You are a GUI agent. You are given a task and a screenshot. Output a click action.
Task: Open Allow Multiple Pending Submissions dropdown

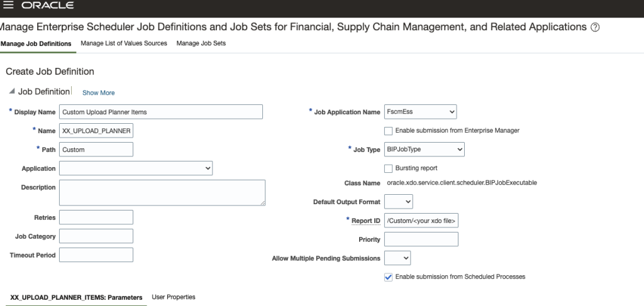coord(397,258)
